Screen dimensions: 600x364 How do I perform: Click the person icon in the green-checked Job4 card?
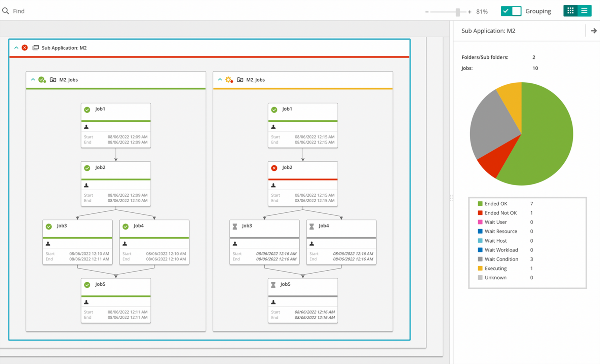point(125,244)
